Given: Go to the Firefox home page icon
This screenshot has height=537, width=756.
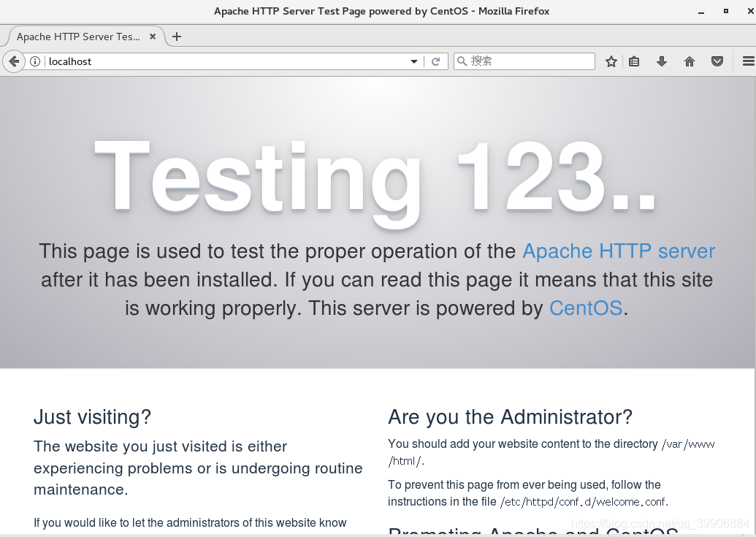Looking at the screenshot, I should (690, 61).
